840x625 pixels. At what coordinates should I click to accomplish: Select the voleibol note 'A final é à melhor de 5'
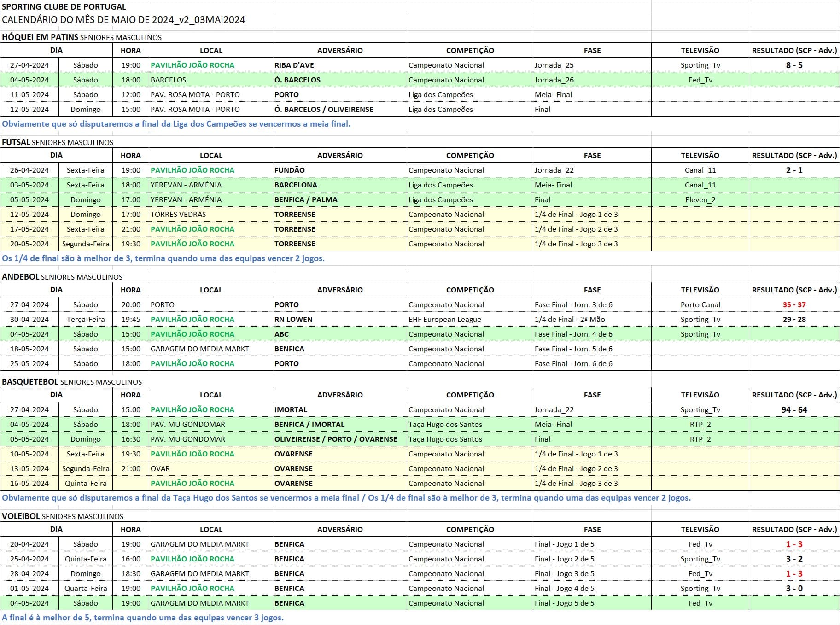[x=143, y=618]
